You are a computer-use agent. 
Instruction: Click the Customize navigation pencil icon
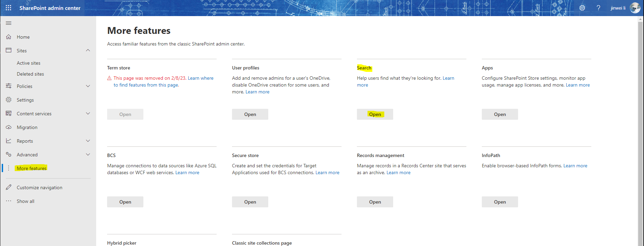click(9, 187)
